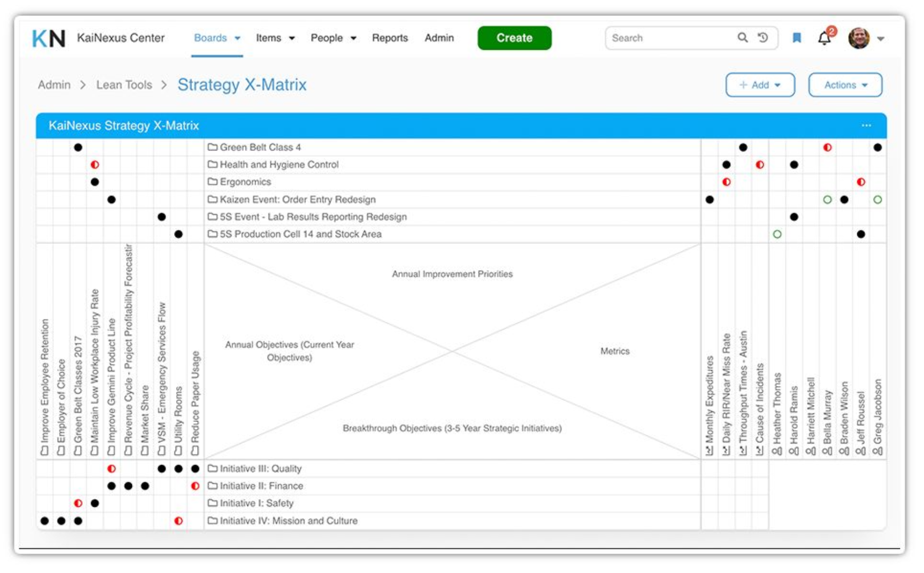Click the folder icon for Initiative I: Safety
This screenshot has width=924, height=573.
pyautogui.click(x=213, y=503)
